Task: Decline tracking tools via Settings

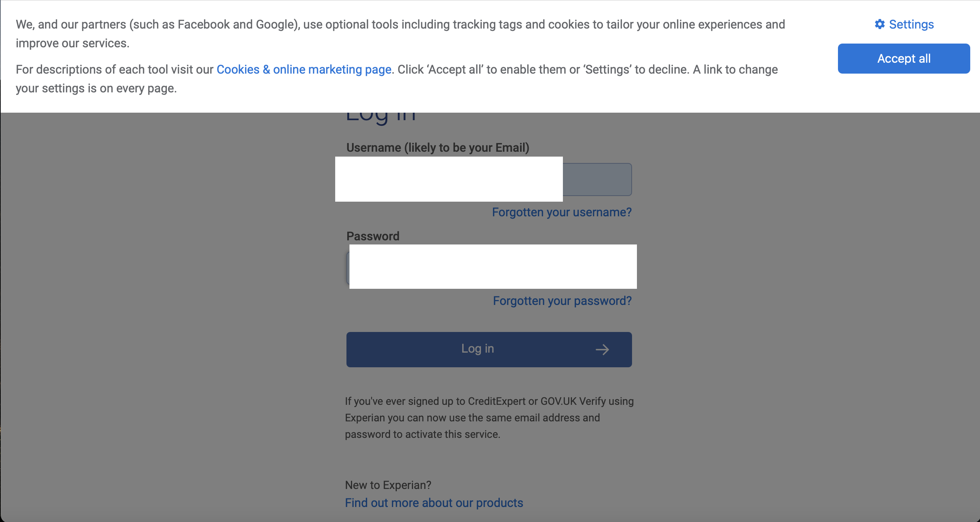Action: pyautogui.click(x=910, y=24)
